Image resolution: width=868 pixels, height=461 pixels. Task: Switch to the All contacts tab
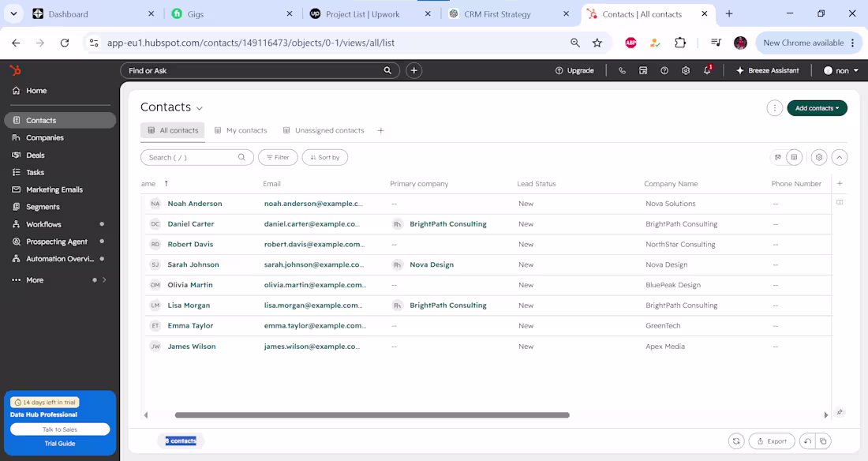point(173,131)
